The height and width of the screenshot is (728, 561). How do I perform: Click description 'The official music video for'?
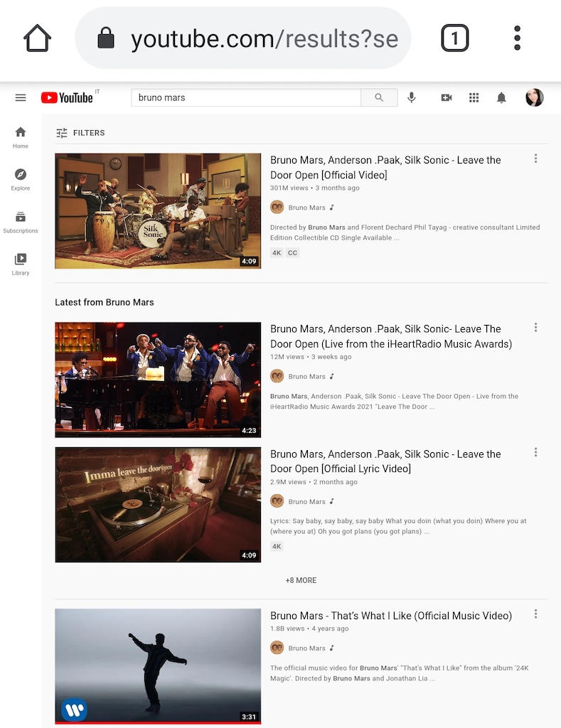coord(400,673)
